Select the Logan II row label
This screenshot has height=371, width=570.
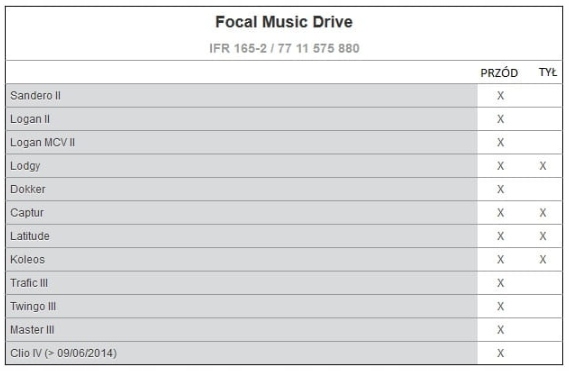tap(30, 119)
